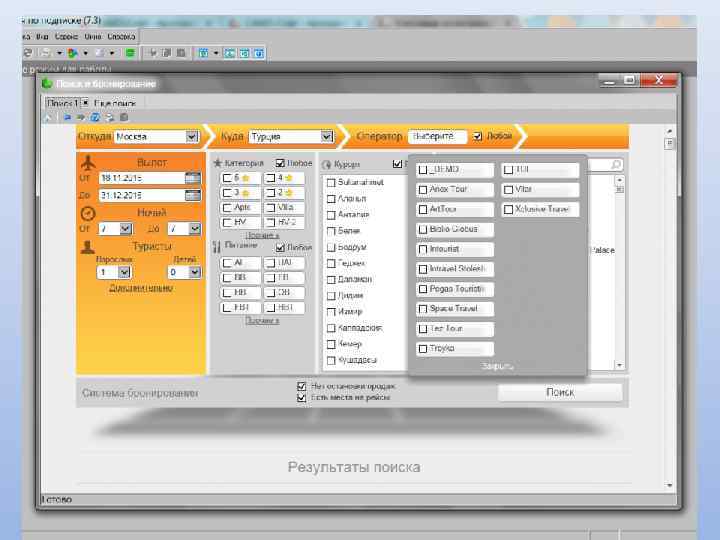Switch to the 'Поиск 1' tab
This screenshot has width=720, height=540.
pyautogui.click(x=63, y=103)
